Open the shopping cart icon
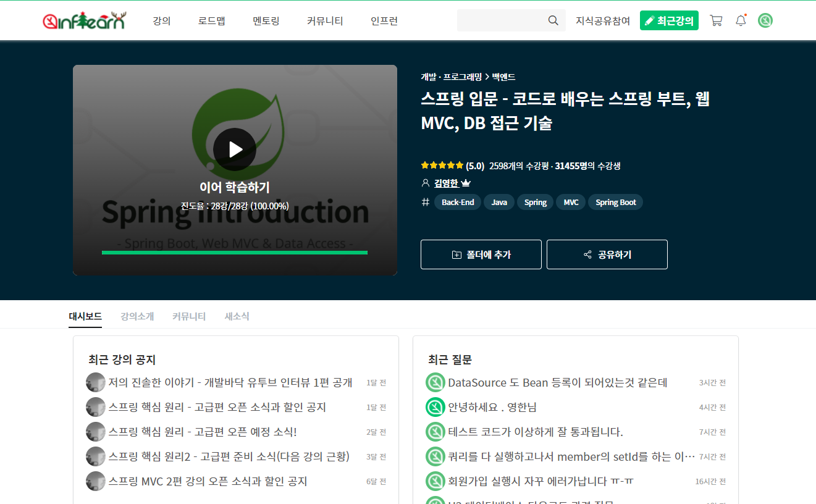Viewport: 816px width, 504px height. (x=716, y=20)
